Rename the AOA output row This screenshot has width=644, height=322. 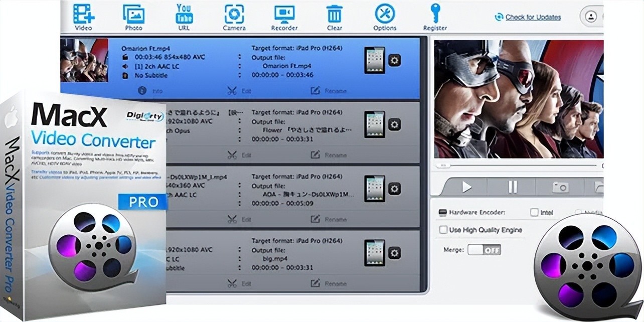(329, 219)
